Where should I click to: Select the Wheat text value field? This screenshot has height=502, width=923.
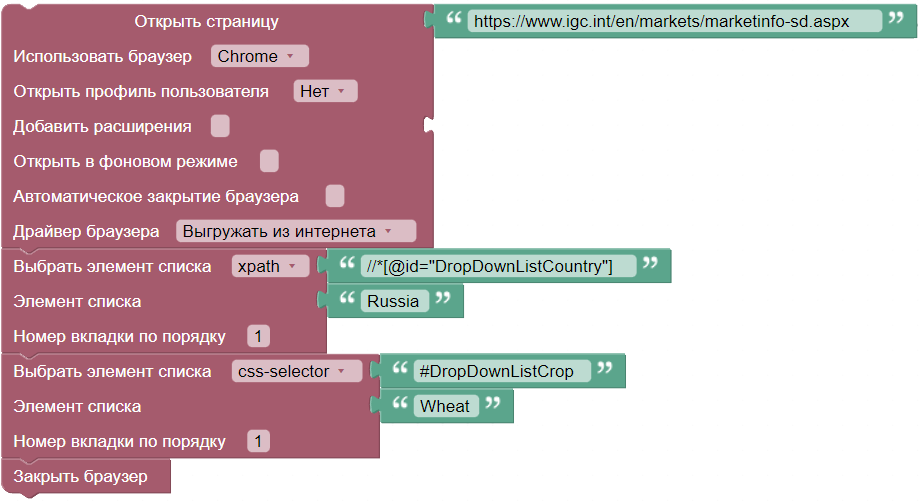coord(446,406)
